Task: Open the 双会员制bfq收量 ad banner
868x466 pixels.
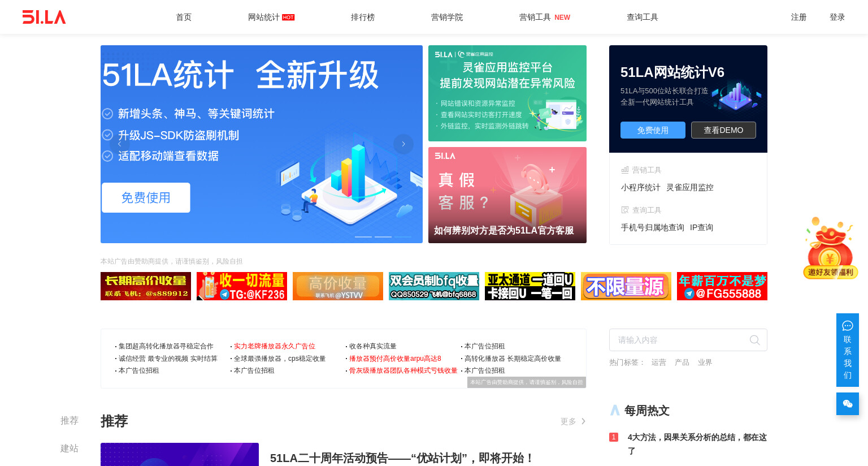Action: click(434, 286)
